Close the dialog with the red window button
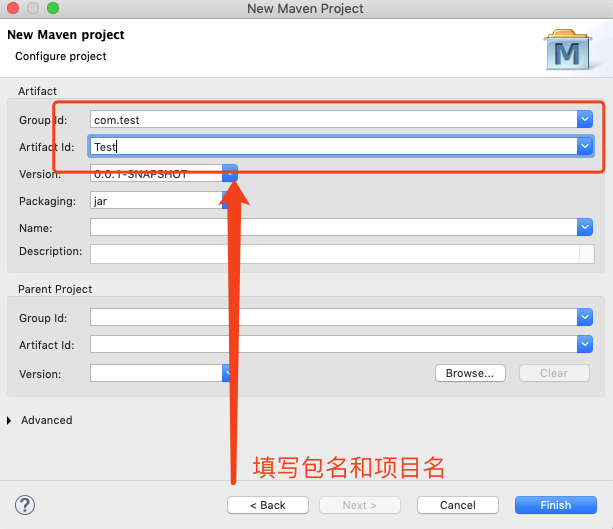 [13, 8]
